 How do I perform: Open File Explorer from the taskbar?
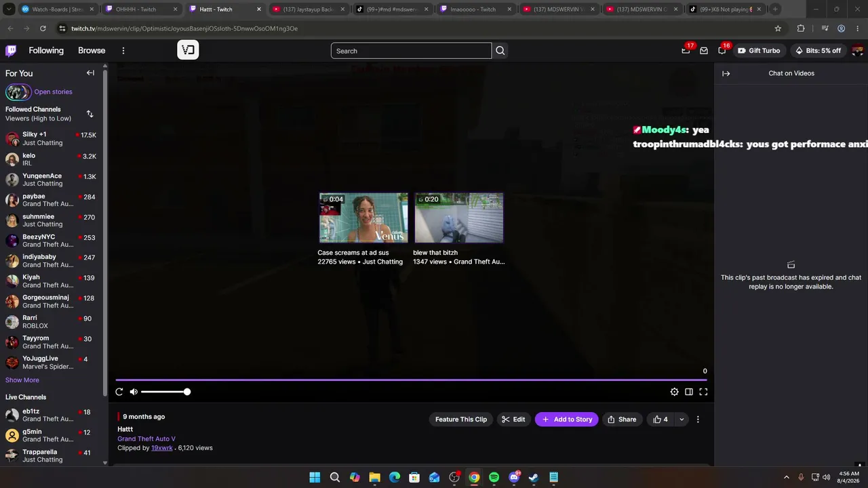374,477
